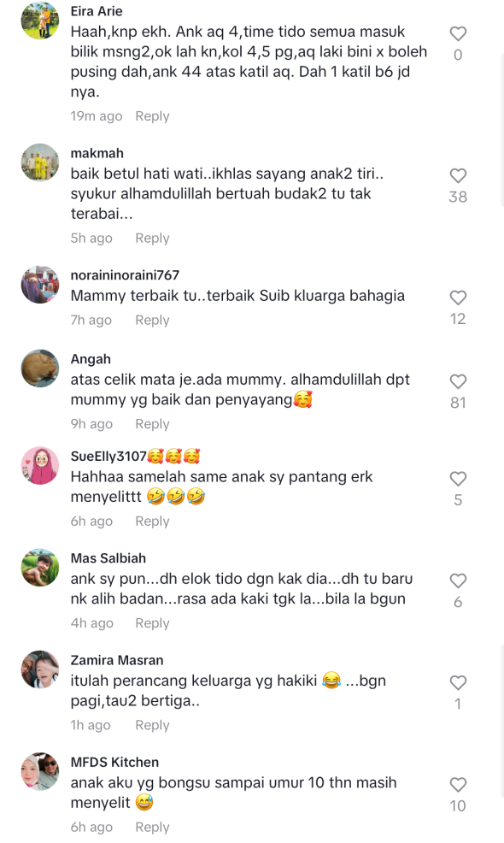Reply to Eira Arie's comment
The height and width of the screenshot is (843, 504).
pos(152,116)
